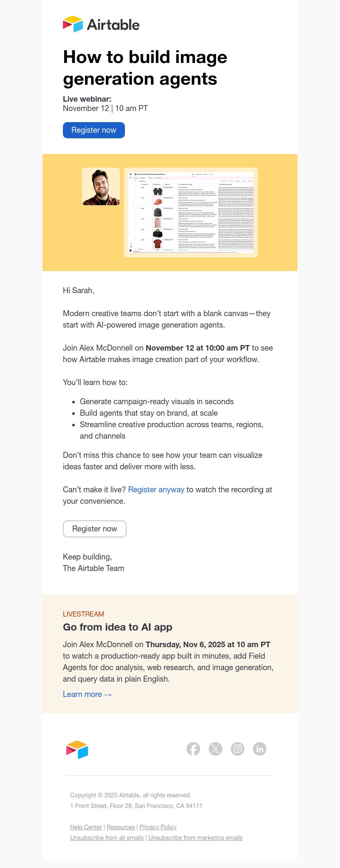The image size is (340, 868).
Task: Click the outlined Register now button
Action: coord(94,528)
